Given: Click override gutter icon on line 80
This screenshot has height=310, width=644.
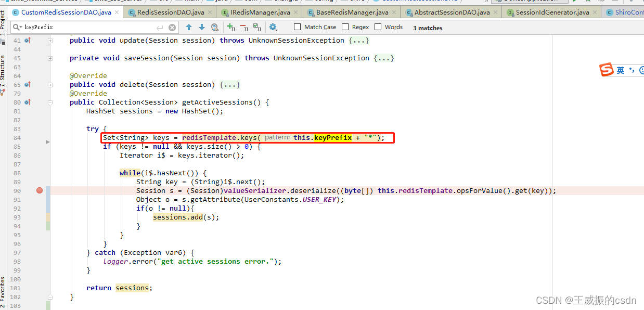Looking at the screenshot, I should 27,102.
